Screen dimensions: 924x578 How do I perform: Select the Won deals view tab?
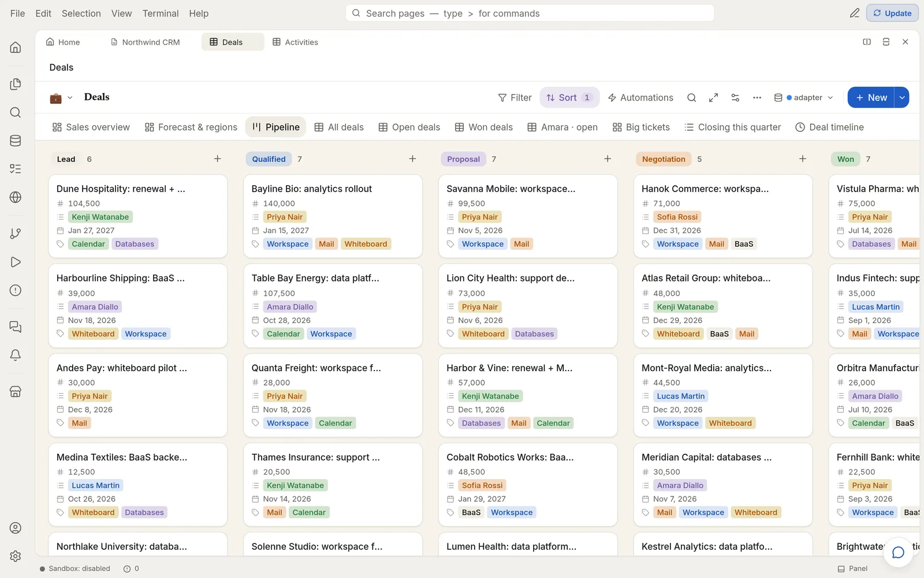coord(484,127)
